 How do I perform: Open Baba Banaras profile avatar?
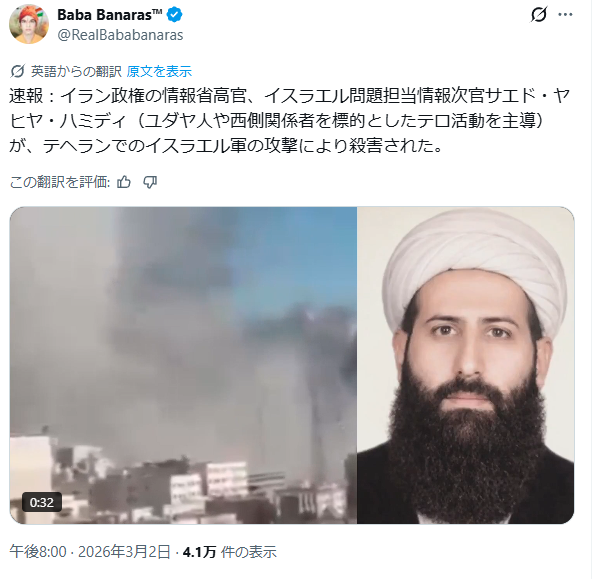click(x=29, y=24)
